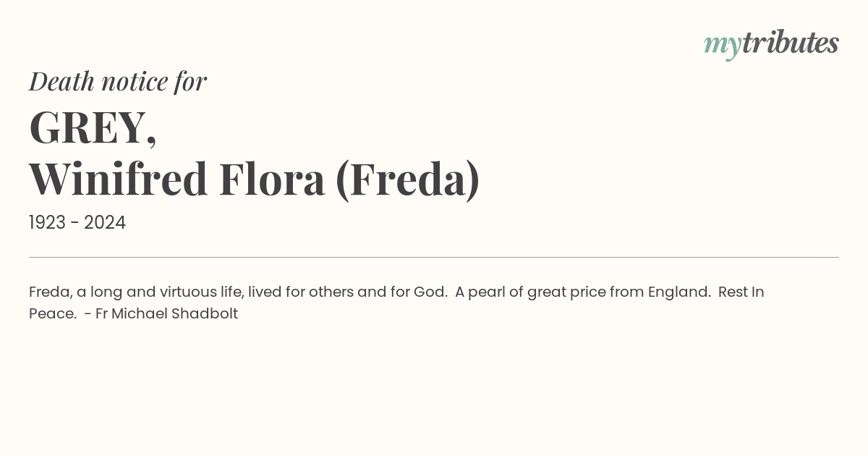Screen dimensions: 868x456
Task: Open the Winifred Flora (Freda) name heading
Action: (x=254, y=180)
